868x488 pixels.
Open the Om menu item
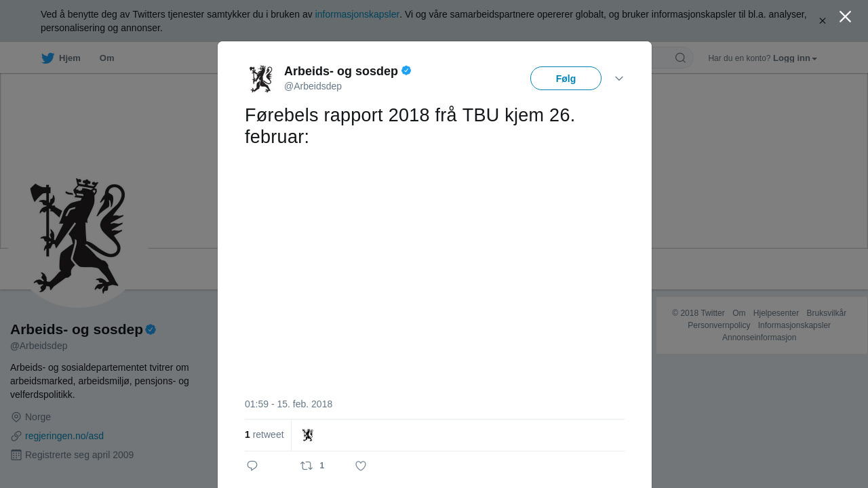[106, 58]
